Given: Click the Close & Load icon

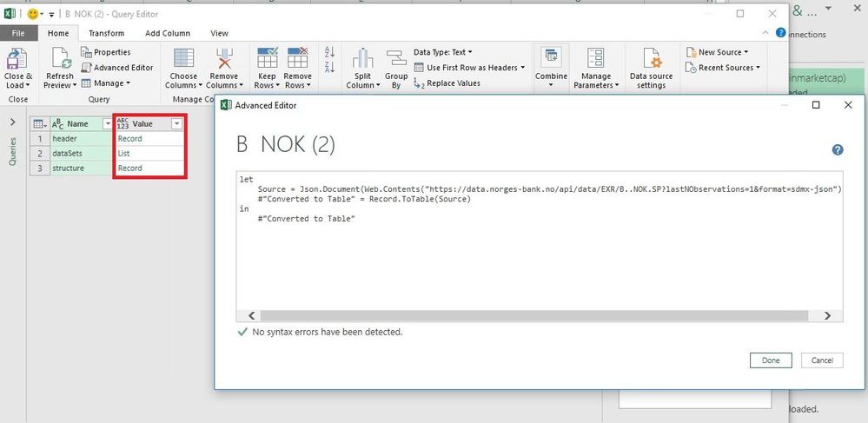Looking at the screenshot, I should (x=17, y=59).
